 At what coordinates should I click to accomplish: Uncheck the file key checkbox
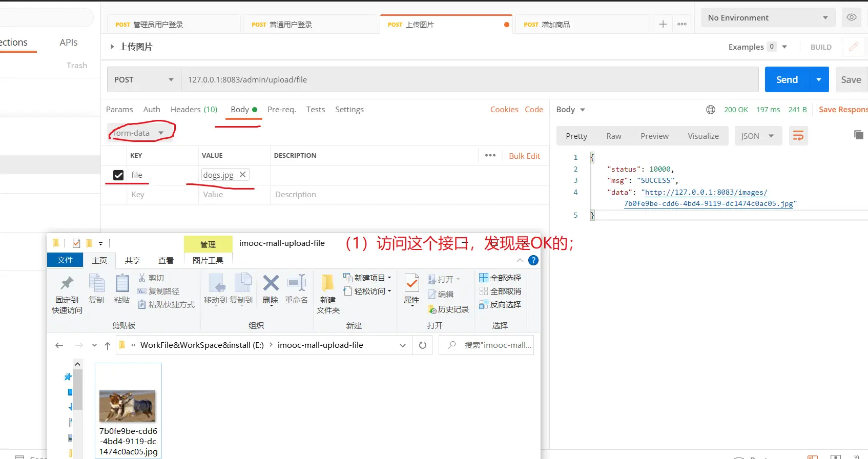pos(118,175)
